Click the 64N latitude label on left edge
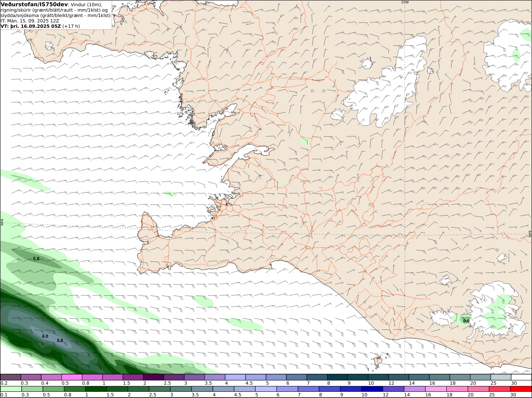The image size is (532, 398). point(2,222)
